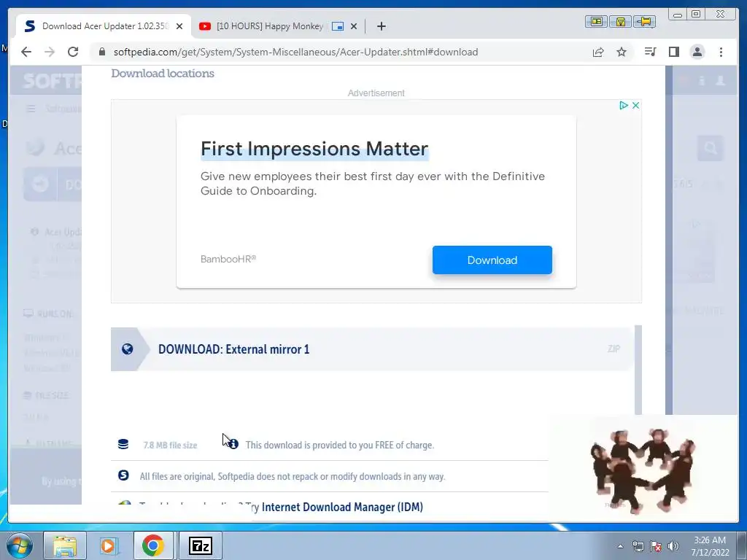
Task: Click the lock icon in address bar
Action: [x=102, y=52]
